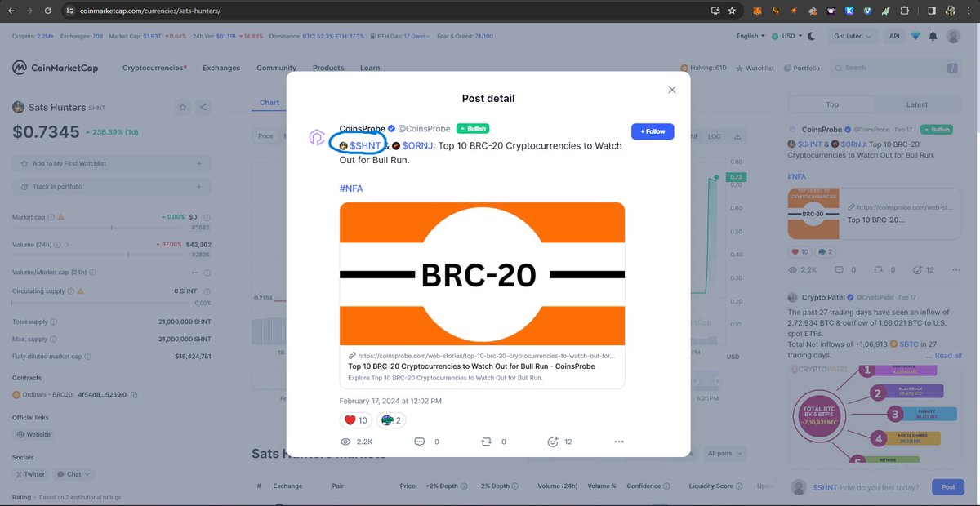Expand the Get listed dropdown
This screenshot has height=506, width=980.
(852, 36)
